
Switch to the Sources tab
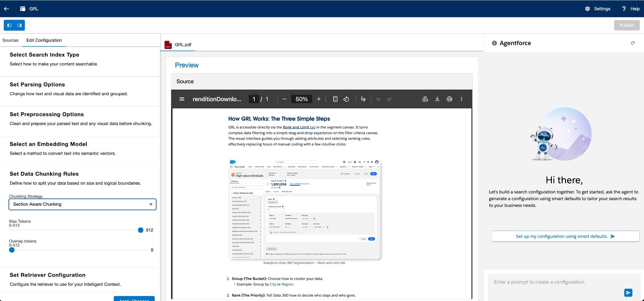click(x=10, y=40)
